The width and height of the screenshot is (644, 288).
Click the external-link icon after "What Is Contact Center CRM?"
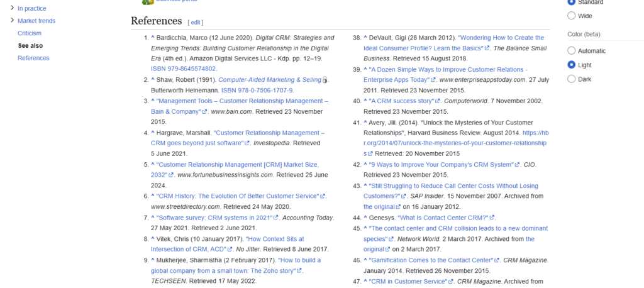click(x=492, y=218)
